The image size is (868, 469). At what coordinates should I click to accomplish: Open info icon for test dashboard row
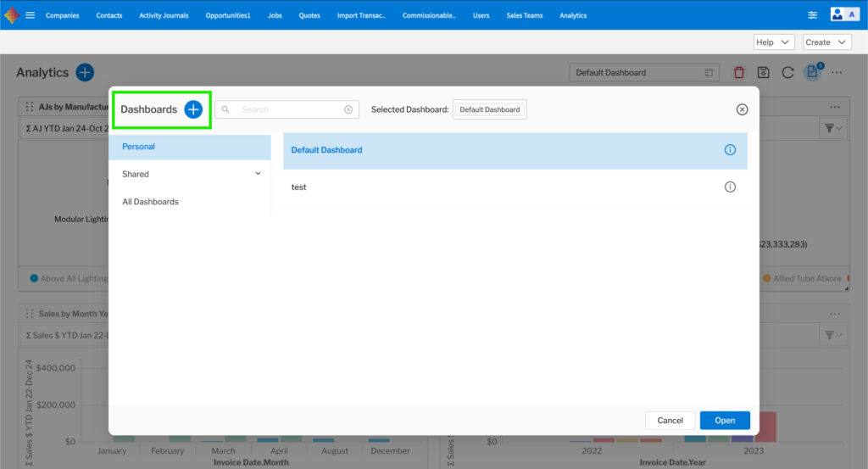(730, 187)
